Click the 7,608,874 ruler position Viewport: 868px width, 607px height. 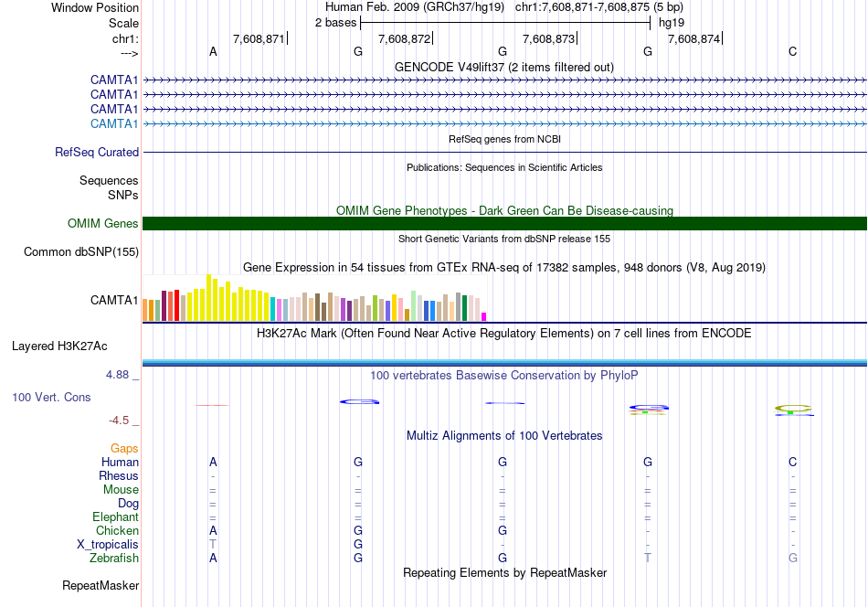click(x=693, y=38)
